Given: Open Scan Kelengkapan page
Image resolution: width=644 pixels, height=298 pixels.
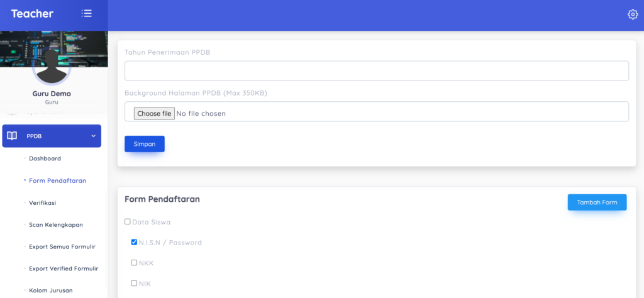Looking at the screenshot, I should (56, 225).
